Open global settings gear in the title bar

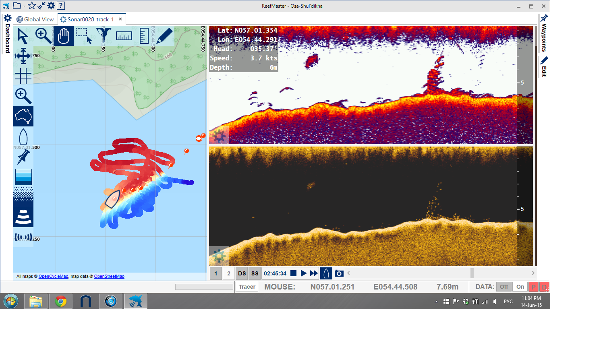click(51, 6)
